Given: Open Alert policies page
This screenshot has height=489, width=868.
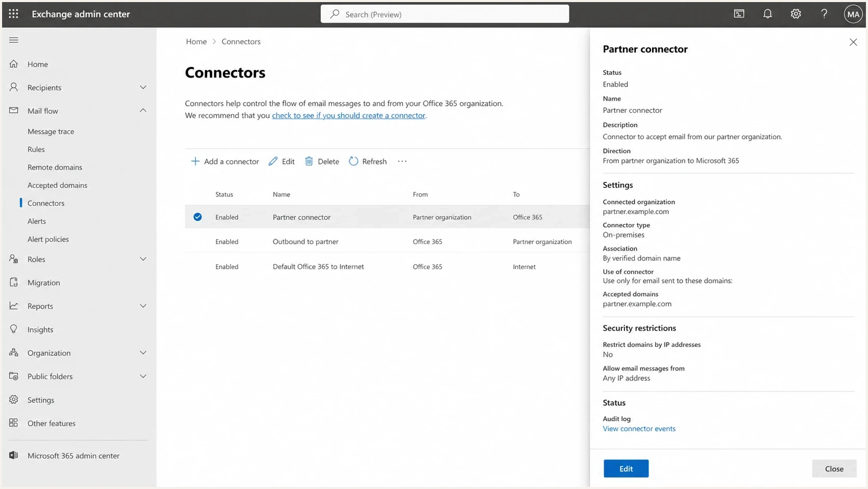Looking at the screenshot, I should [48, 239].
